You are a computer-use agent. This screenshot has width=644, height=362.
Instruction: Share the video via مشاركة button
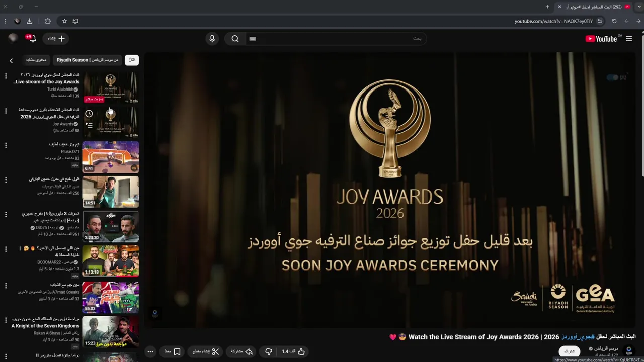click(242, 351)
